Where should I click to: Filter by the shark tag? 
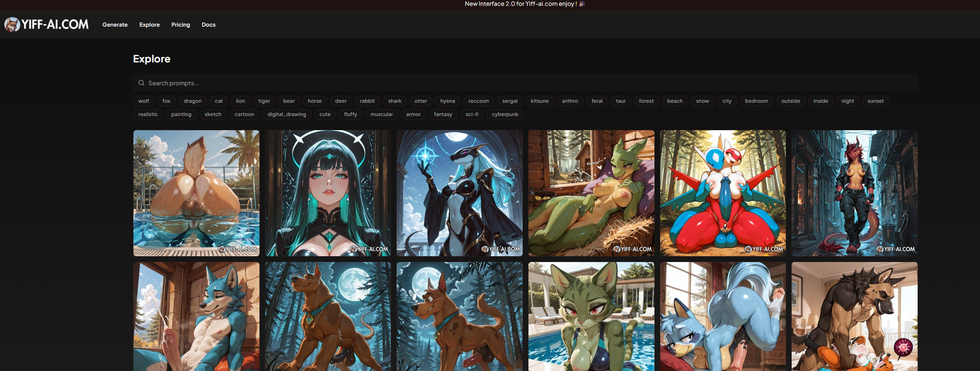point(395,101)
